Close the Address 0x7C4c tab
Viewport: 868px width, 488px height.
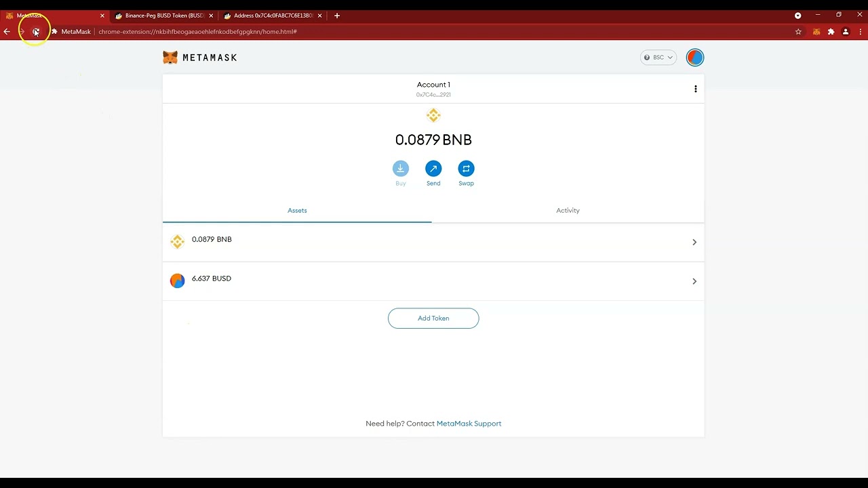pos(319,16)
